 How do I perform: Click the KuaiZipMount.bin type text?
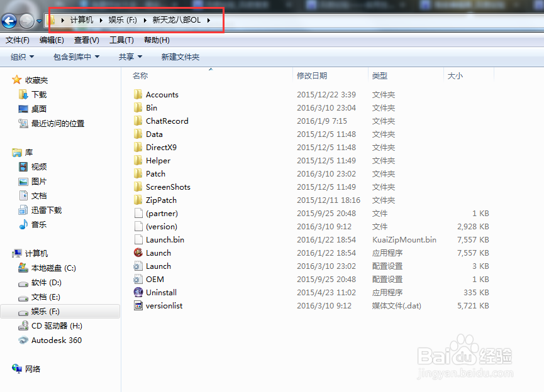coord(404,240)
